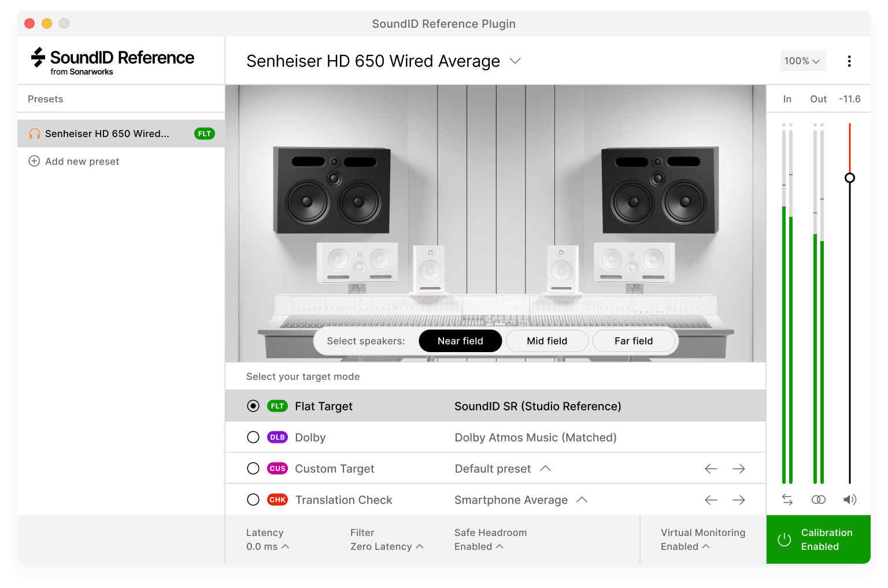Switch speakers to Mid field
Viewport: 888px width, 588px height.
(547, 341)
